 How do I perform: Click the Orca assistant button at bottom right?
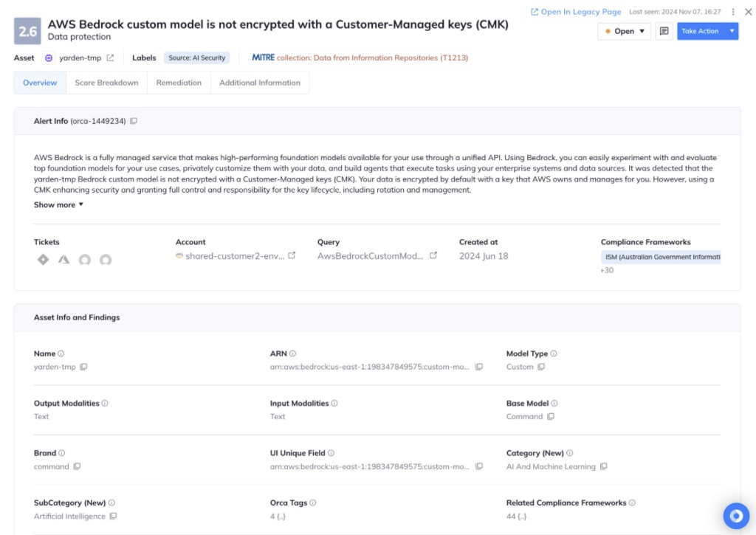coord(736,516)
